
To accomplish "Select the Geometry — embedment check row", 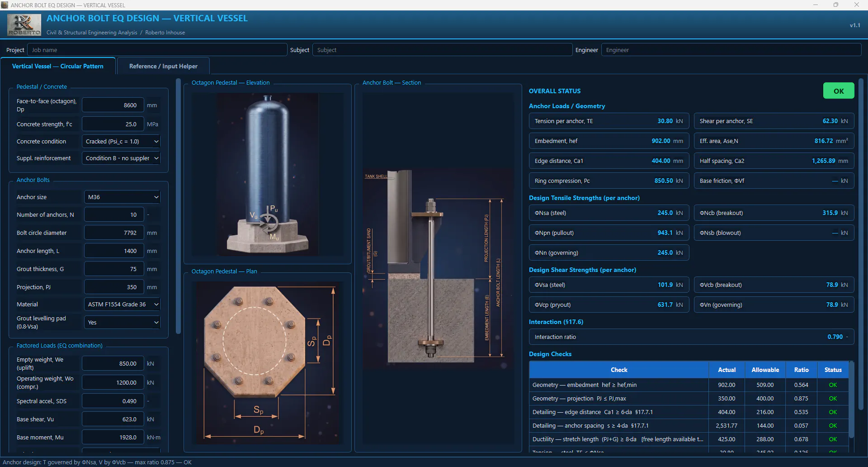I will coord(689,385).
